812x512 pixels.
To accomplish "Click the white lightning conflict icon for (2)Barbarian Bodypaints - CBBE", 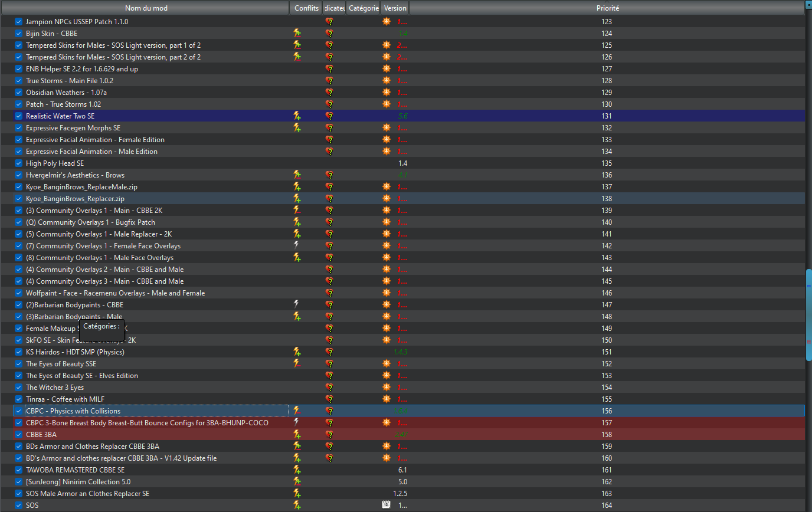I will click(x=297, y=304).
